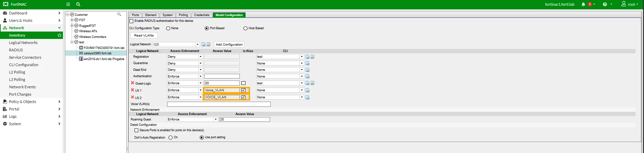
Task: Click the Voice VLAN(s) input field
Action: pos(219,104)
